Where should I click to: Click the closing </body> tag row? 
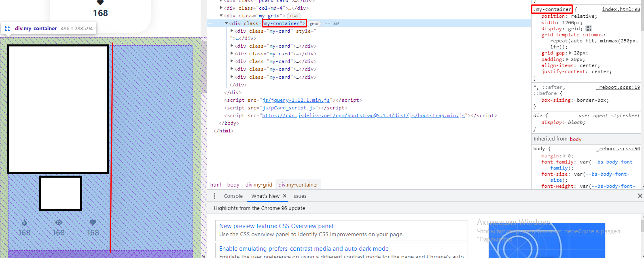[x=229, y=123]
